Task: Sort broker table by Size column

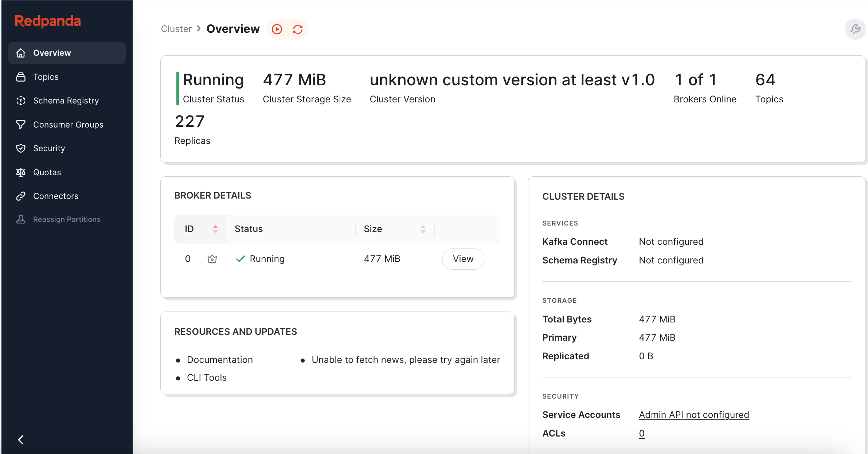Action: [x=395, y=229]
